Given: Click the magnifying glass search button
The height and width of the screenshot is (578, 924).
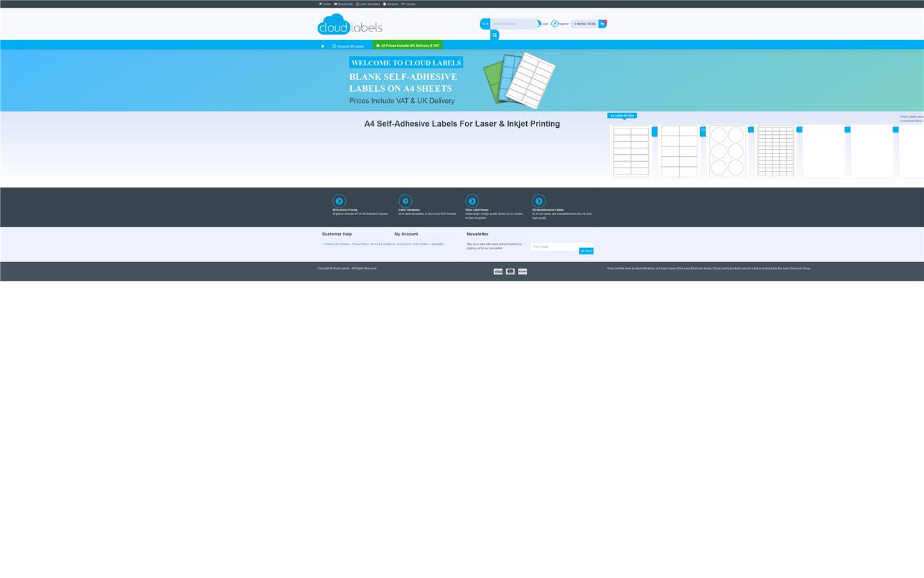Looking at the screenshot, I should [495, 35].
